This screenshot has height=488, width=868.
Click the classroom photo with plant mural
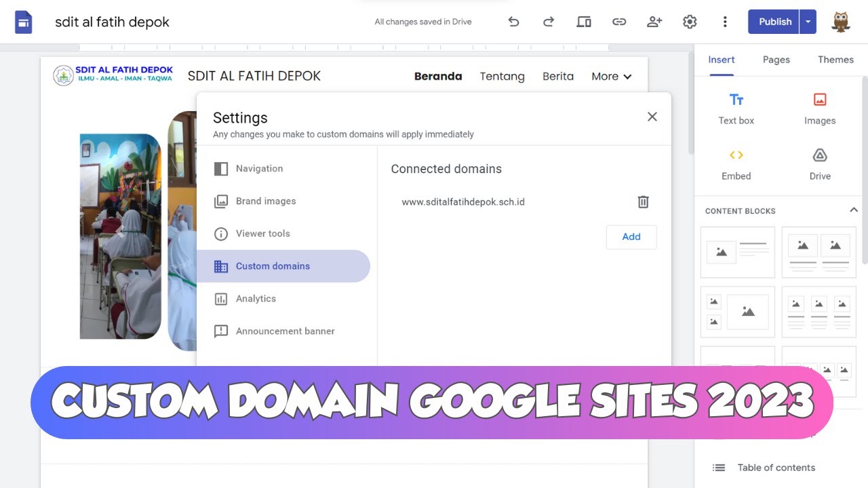click(x=120, y=237)
